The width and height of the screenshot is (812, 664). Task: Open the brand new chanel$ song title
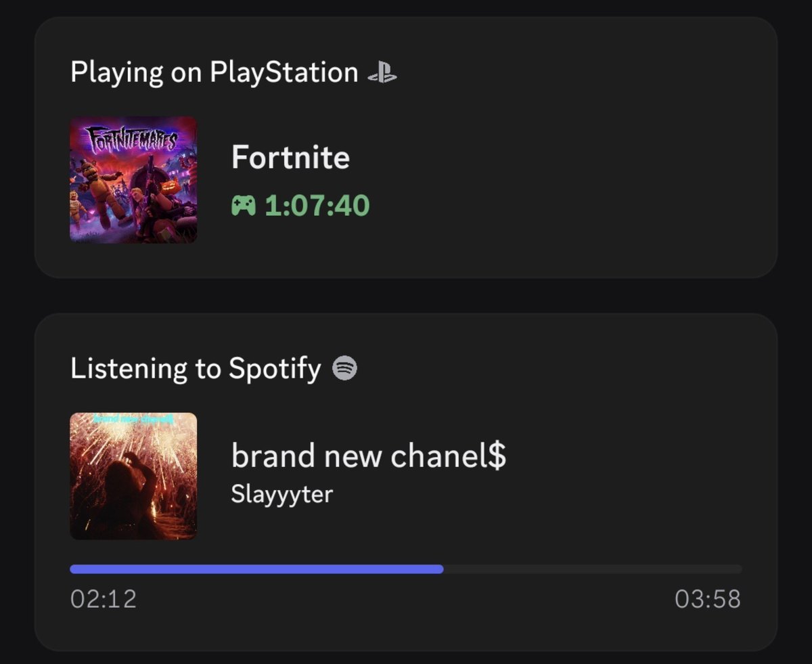click(369, 456)
